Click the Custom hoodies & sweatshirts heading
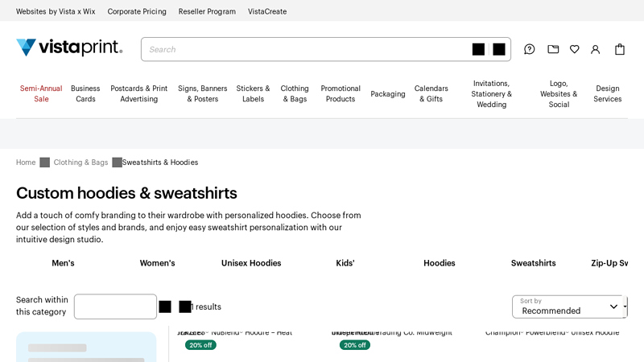 [x=126, y=193]
